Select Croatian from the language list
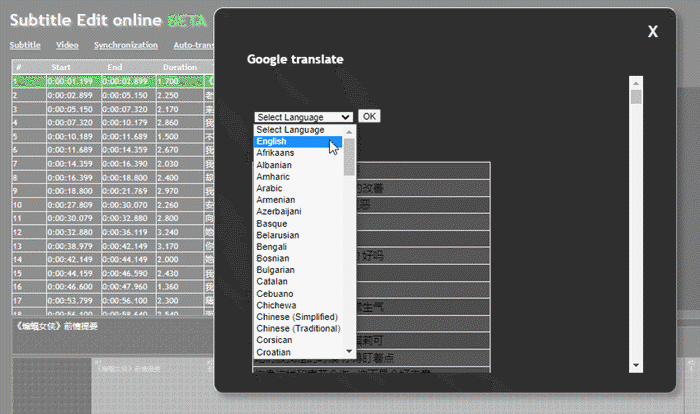This screenshot has height=414, width=700. 299,352
